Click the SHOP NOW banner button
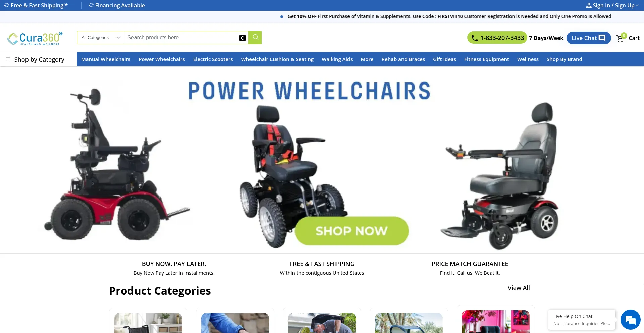This screenshot has width=644, height=333. 352,231
